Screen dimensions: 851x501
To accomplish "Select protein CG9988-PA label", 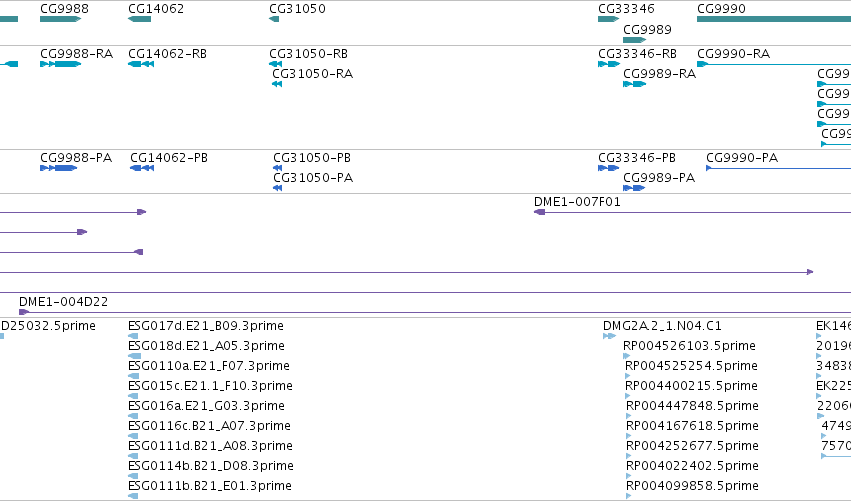I will tap(76, 158).
